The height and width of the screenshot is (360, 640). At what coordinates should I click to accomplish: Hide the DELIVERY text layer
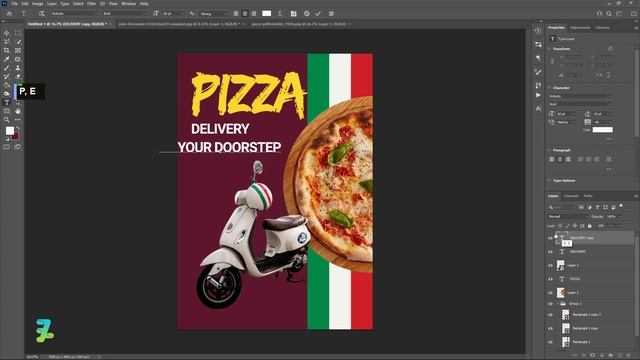click(550, 252)
